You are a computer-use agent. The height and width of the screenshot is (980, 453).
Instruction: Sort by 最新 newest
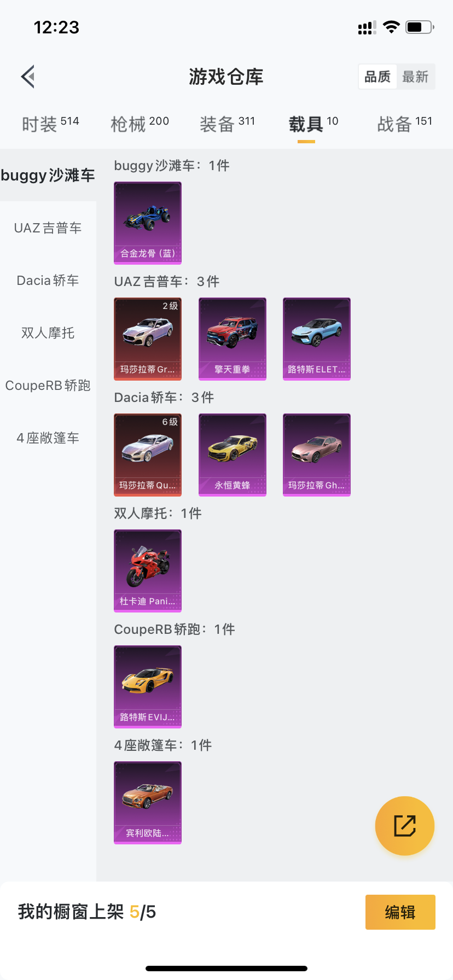tap(415, 77)
